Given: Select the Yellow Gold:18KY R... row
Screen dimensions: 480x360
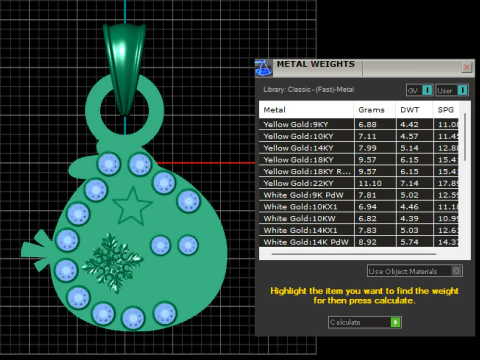Looking at the screenshot, I should click(x=359, y=171).
